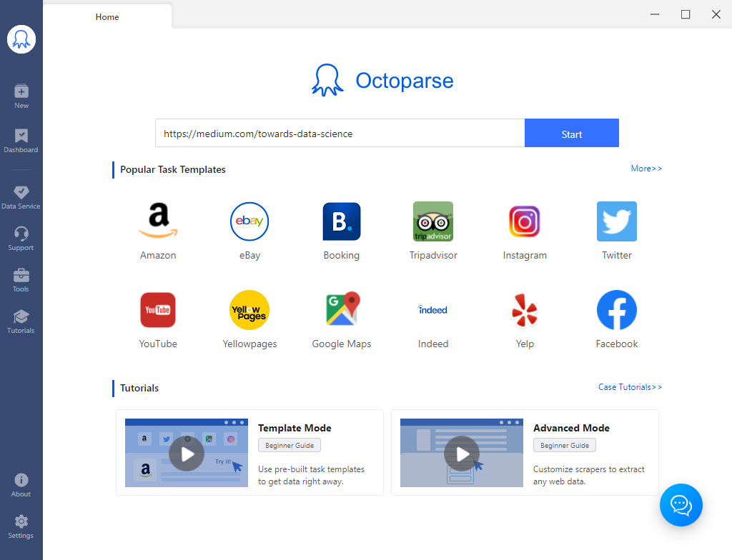Viewport: 732px width, 560px height.
Task: Select the Amazon task template
Action: (158, 221)
